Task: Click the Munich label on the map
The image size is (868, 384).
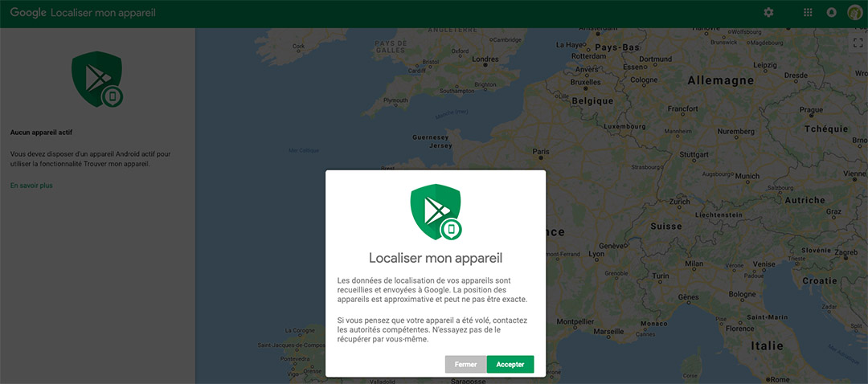Action: click(x=747, y=176)
